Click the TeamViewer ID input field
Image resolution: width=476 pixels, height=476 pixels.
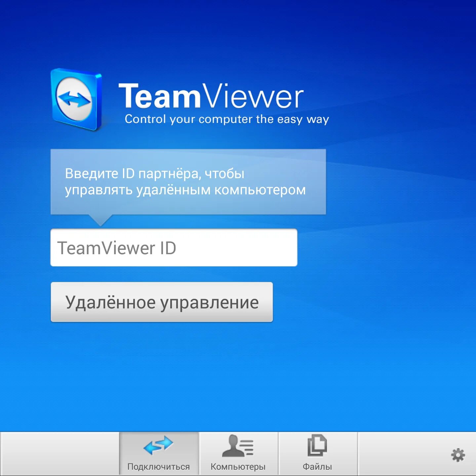click(174, 248)
